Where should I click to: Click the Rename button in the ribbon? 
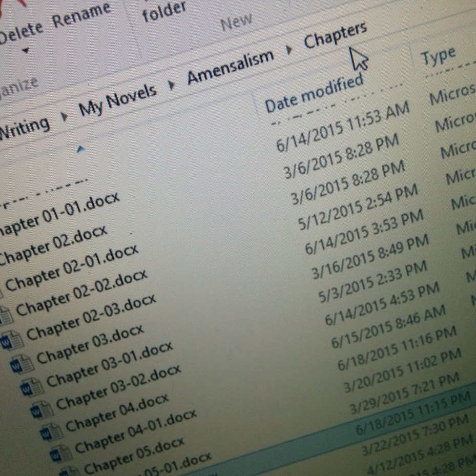81,15
